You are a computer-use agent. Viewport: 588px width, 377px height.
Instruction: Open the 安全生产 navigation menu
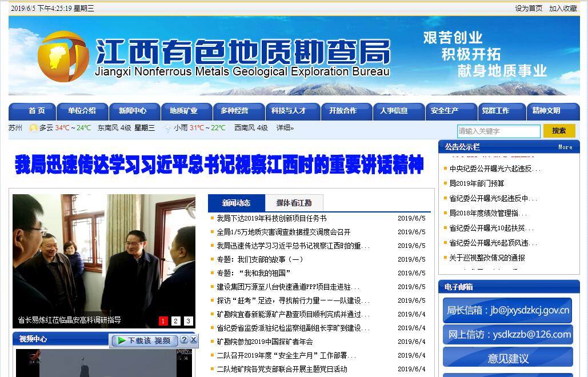click(451, 111)
